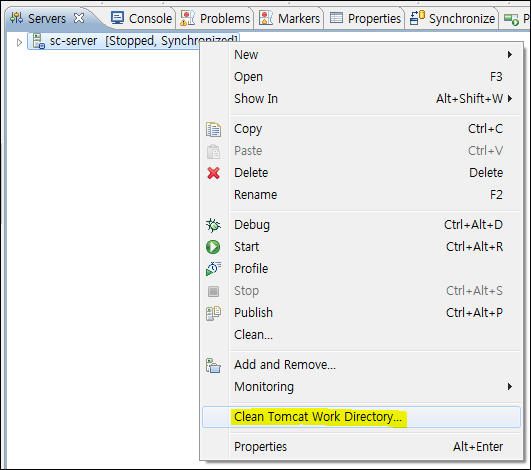Click the Add and Remove icon
This screenshot has width=531, height=470.
213,366
